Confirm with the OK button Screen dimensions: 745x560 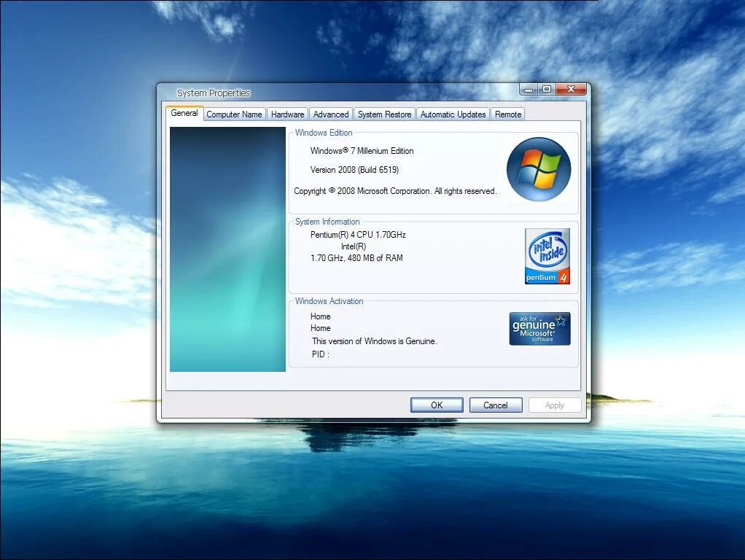click(x=437, y=405)
